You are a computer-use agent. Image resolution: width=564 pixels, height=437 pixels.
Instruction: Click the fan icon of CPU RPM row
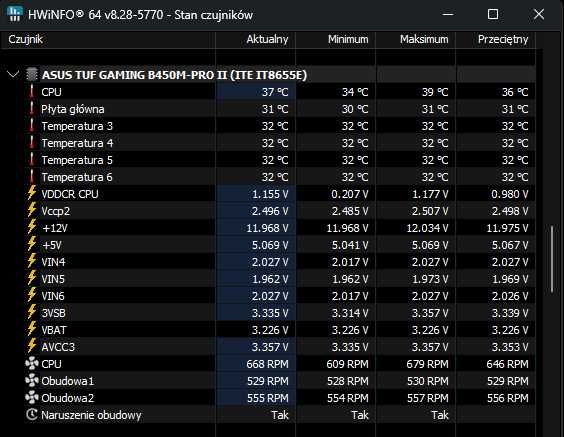coord(32,363)
